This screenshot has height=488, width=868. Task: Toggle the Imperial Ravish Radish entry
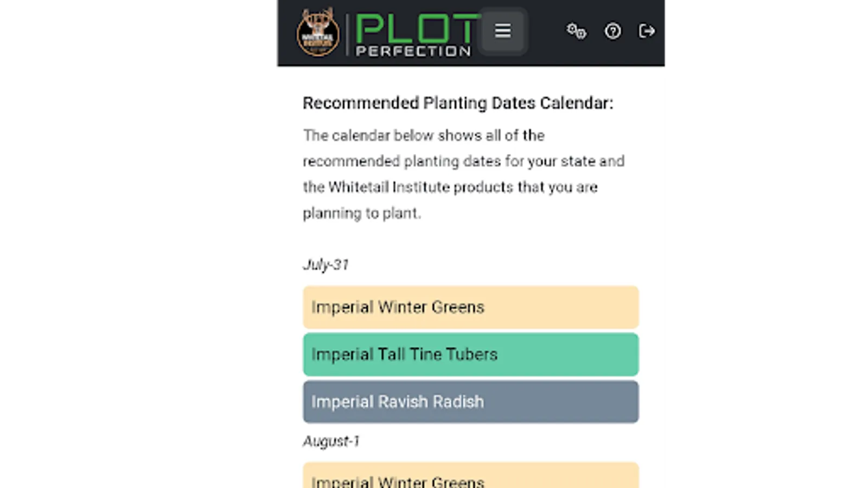tap(471, 401)
